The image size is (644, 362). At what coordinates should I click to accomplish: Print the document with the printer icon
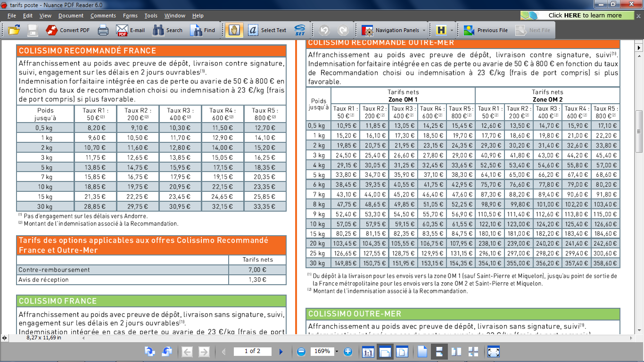click(103, 30)
